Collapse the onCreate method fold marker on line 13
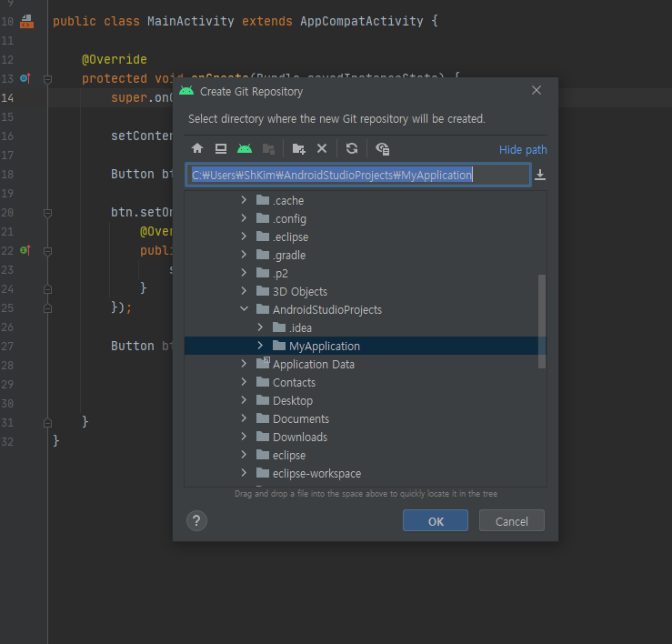 [x=47, y=79]
